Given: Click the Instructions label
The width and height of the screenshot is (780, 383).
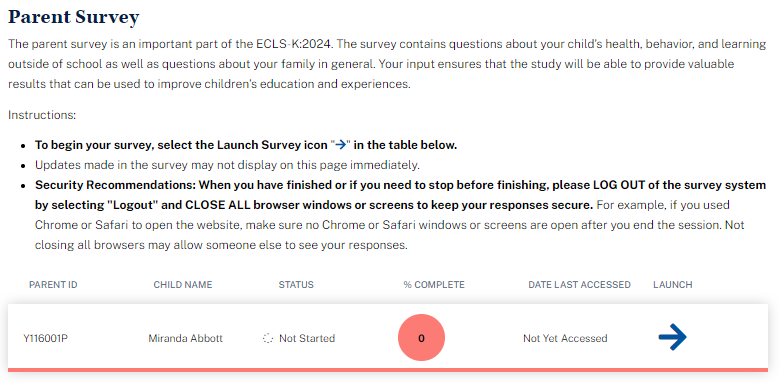Looking at the screenshot, I should [x=42, y=115].
